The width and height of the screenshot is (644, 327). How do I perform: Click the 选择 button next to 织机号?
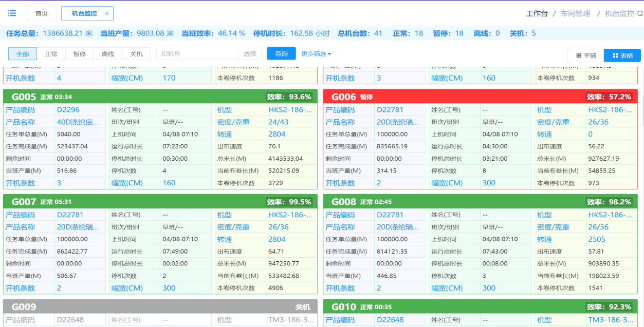tap(250, 54)
